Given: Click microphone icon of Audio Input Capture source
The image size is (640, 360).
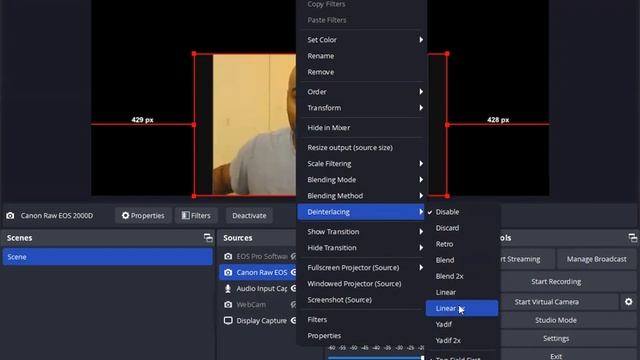Looking at the screenshot, I should click(x=228, y=289).
